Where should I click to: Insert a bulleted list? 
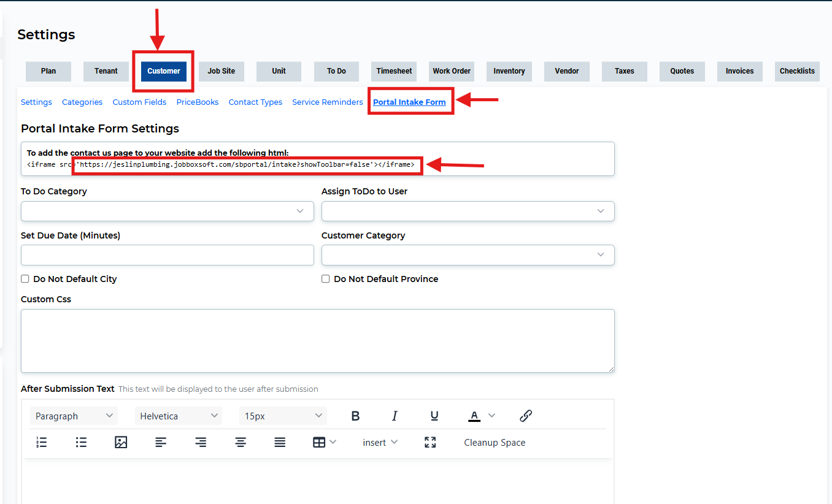coord(81,442)
